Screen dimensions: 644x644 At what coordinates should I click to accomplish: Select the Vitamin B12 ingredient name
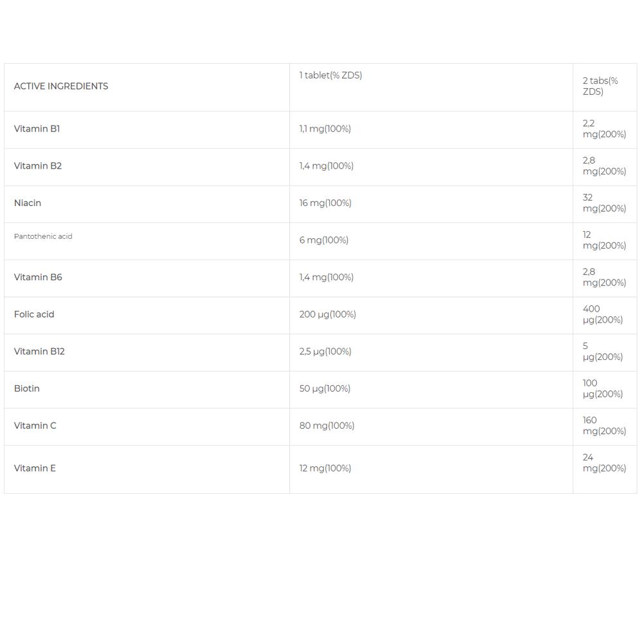[39, 352]
